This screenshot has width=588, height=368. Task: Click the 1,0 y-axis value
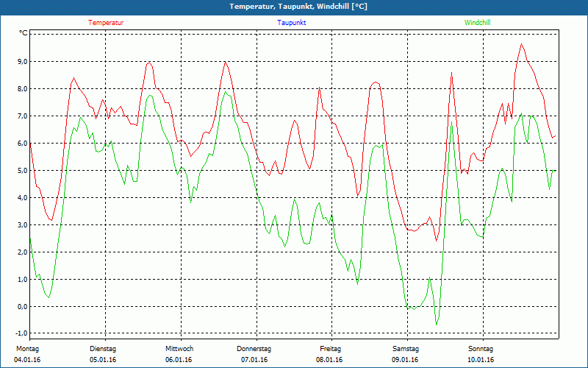coord(23,280)
